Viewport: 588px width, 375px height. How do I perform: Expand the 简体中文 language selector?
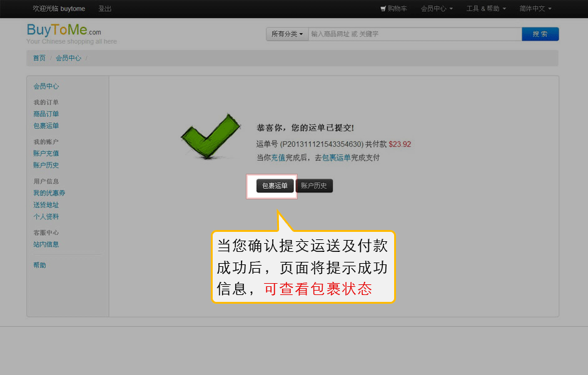[535, 9]
